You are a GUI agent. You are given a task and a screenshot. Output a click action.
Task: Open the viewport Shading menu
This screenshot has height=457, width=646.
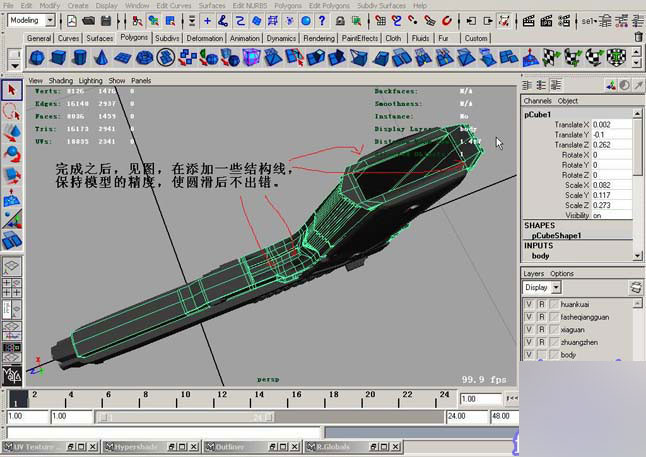coord(61,81)
